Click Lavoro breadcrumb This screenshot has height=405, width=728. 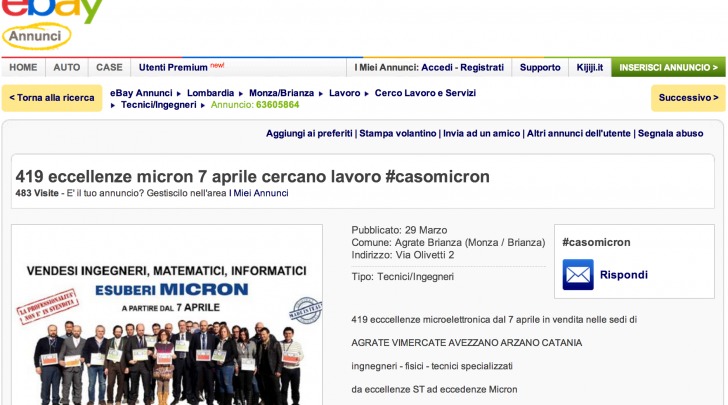[344, 93]
